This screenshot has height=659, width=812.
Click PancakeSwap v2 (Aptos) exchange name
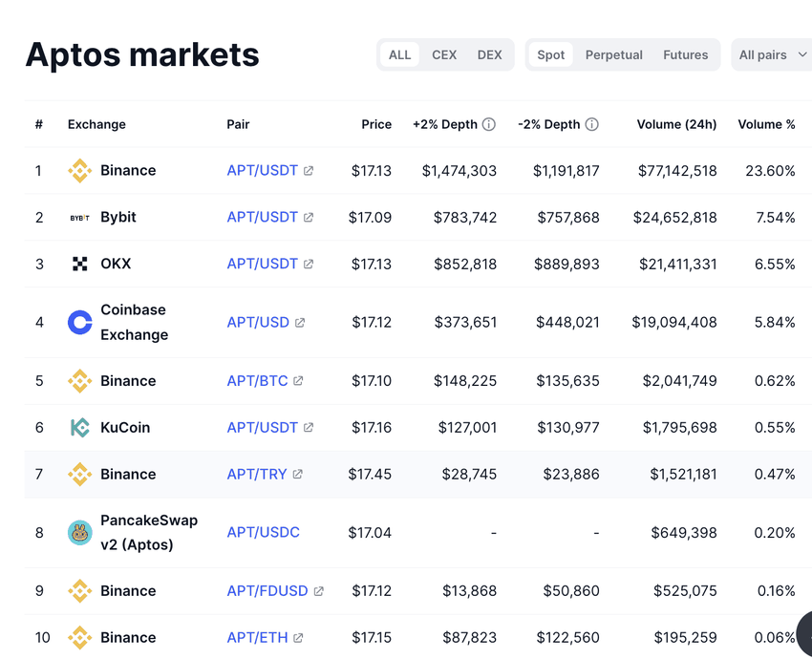[149, 533]
